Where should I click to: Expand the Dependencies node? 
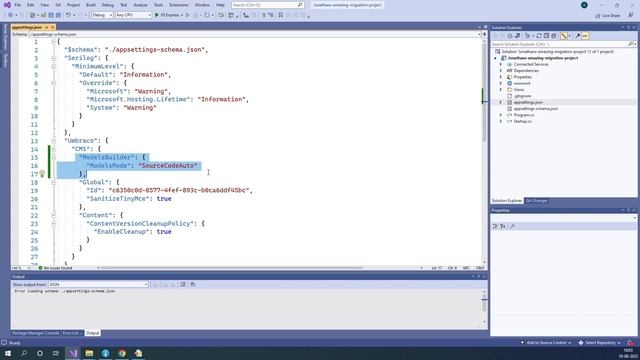click(x=501, y=71)
